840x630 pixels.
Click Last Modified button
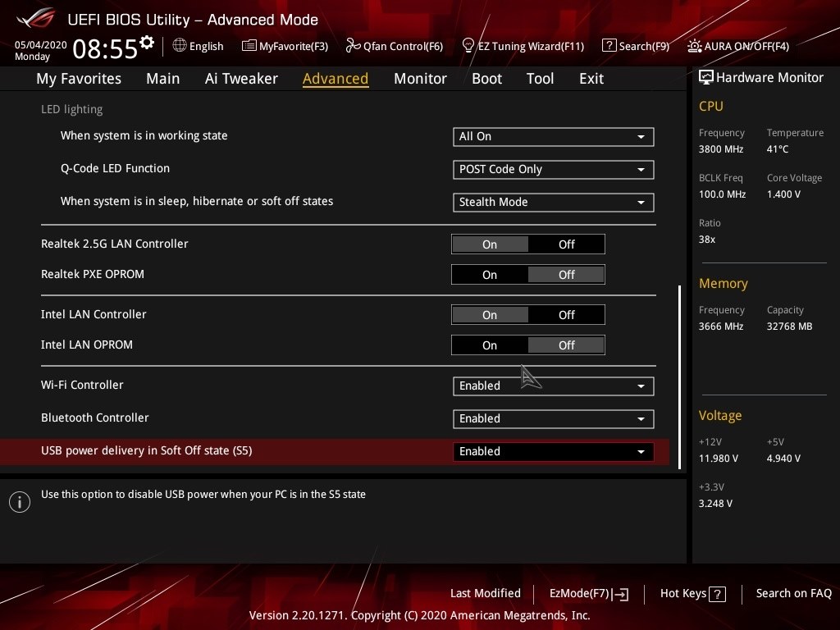coord(486,593)
